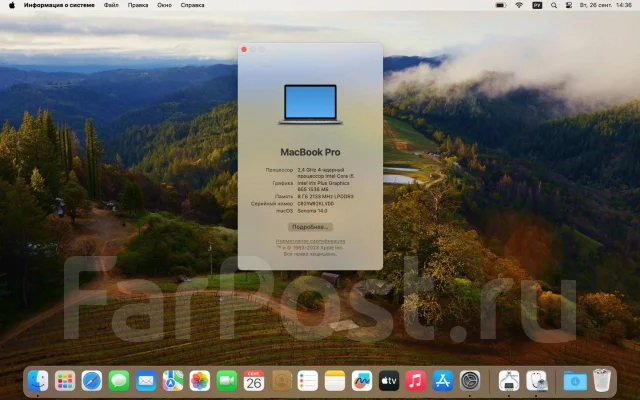Viewport: 640px width, 400px height.
Task: Select the 8 ГБ memory value
Action: [x=325, y=197]
